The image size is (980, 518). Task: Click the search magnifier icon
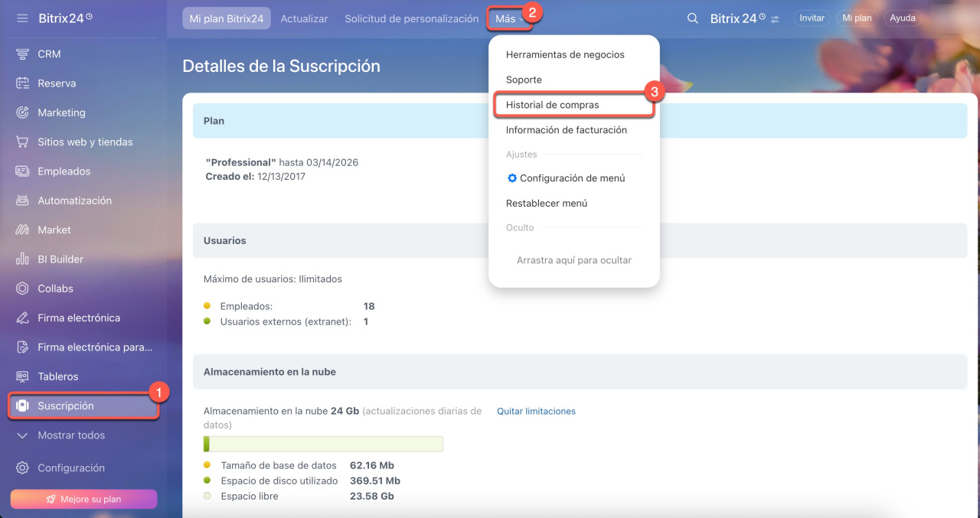point(692,18)
